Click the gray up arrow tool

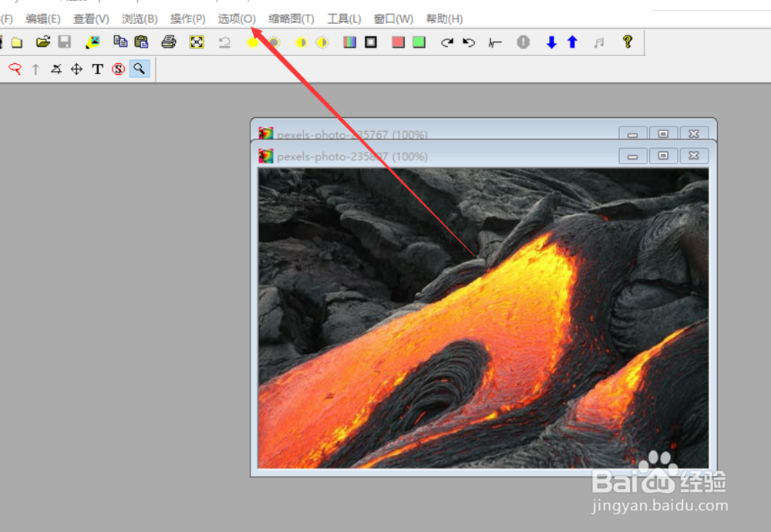(35, 69)
